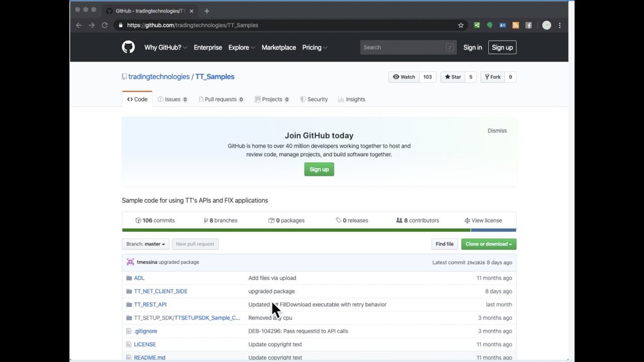Click the language breakdown color bar
Screen dimensions: 644x362
tap(319, 230)
